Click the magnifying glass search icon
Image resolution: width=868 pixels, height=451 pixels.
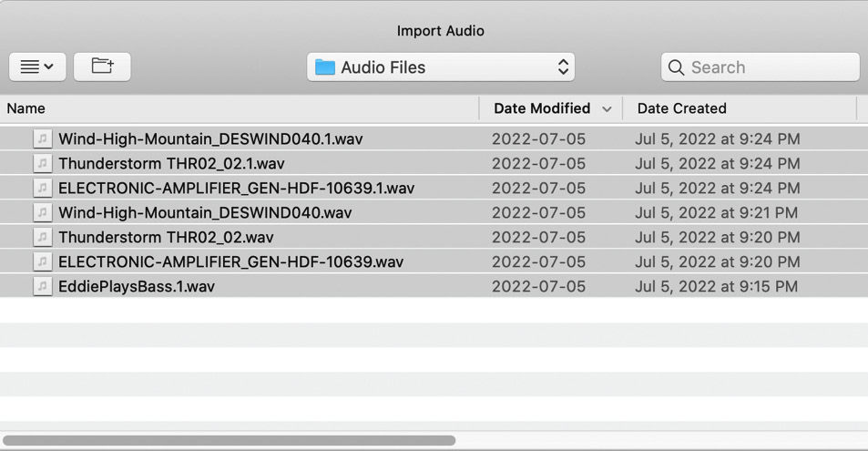(676, 67)
